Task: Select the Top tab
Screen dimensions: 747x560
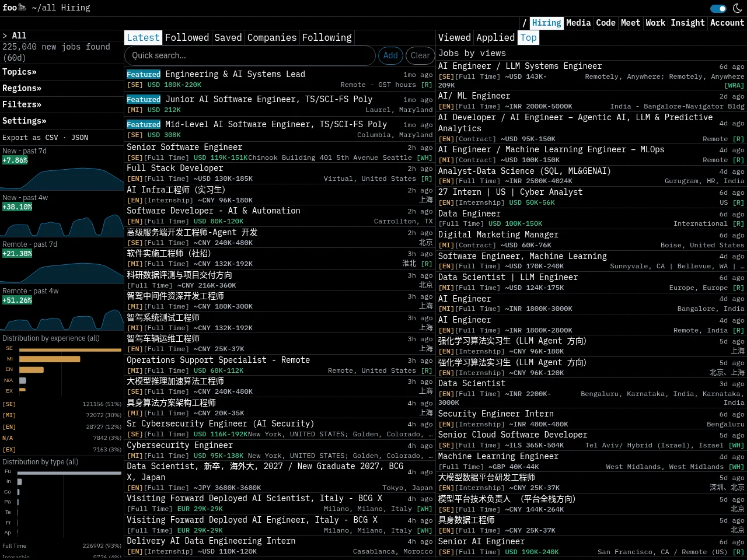Action: click(x=528, y=37)
